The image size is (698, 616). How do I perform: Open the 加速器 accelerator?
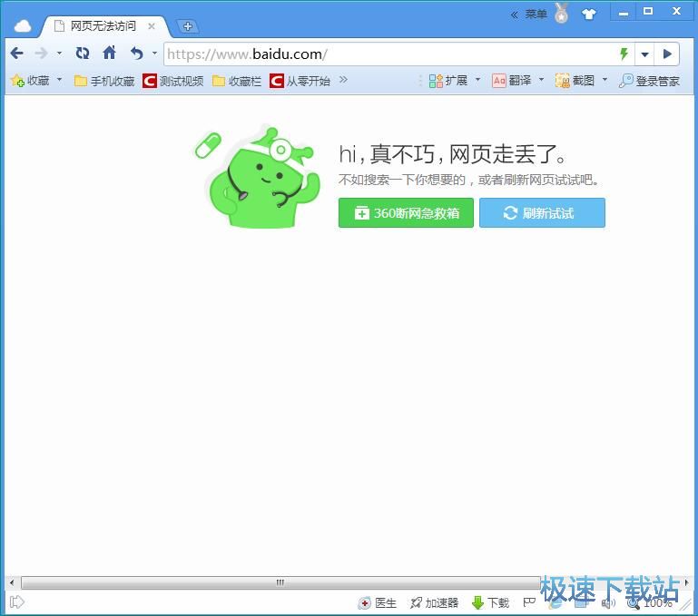(435, 603)
